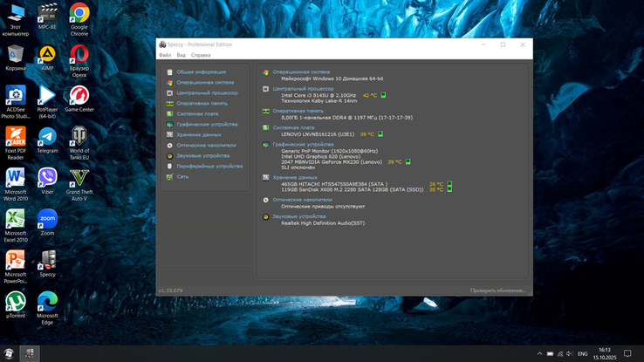Select Хранение данных in the sidebar
Image resolution: width=644 pixels, height=362 pixels.
pyautogui.click(x=199, y=134)
